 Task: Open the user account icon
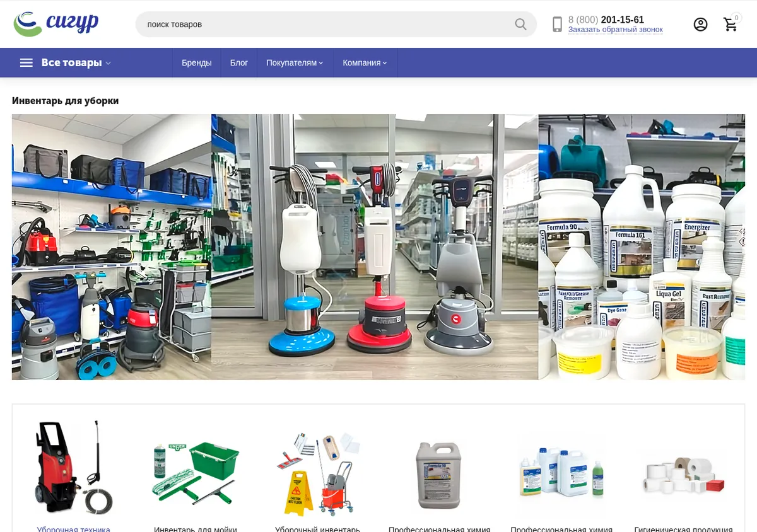(x=700, y=25)
